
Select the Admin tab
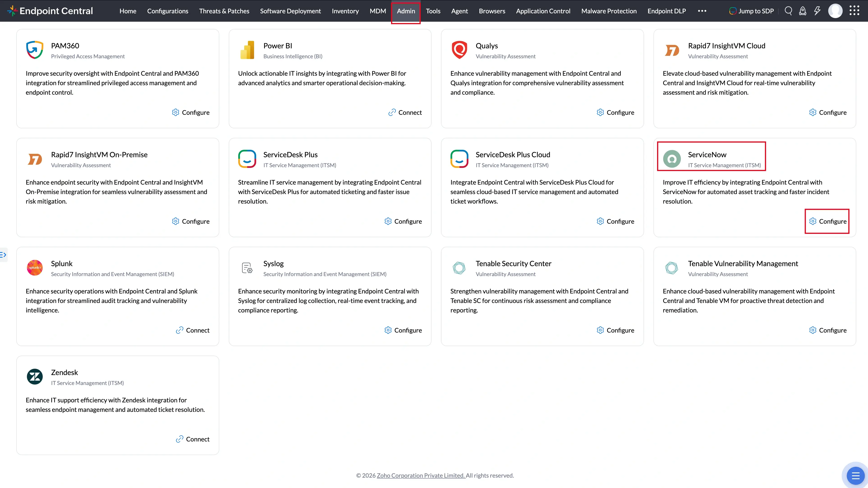pos(406,11)
